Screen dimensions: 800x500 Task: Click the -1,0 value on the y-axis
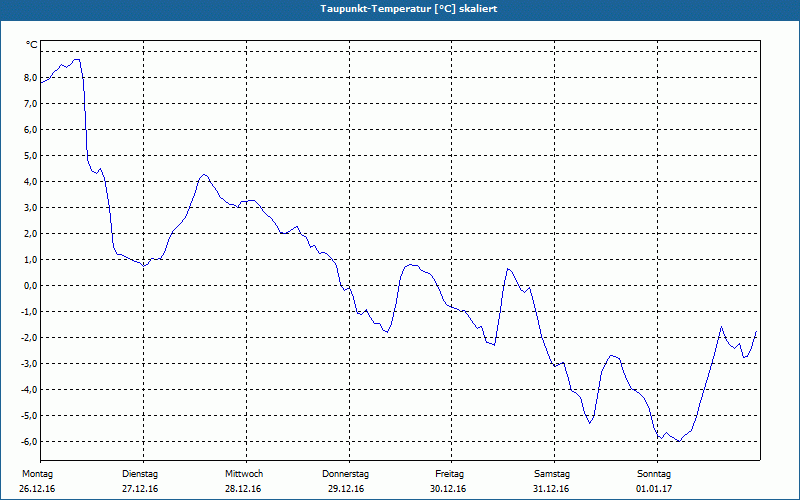(x=29, y=312)
